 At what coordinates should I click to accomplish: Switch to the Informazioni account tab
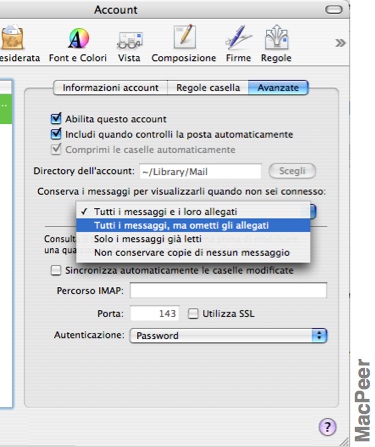[x=110, y=88]
